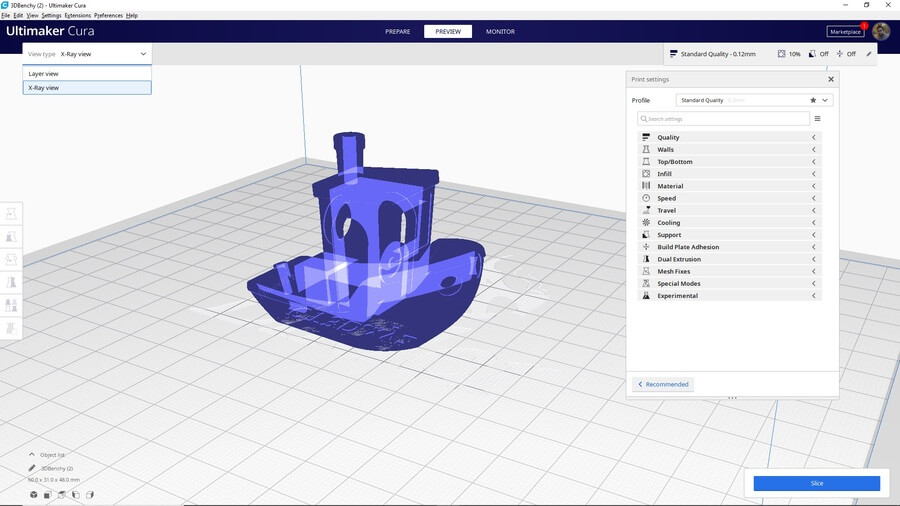Click the Slice button
This screenshot has height=506, width=900.
tap(816, 483)
